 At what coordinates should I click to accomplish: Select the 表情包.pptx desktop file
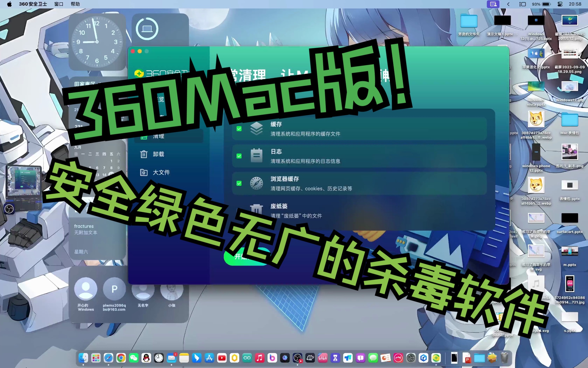pyautogui.click(x=569, y=190)
